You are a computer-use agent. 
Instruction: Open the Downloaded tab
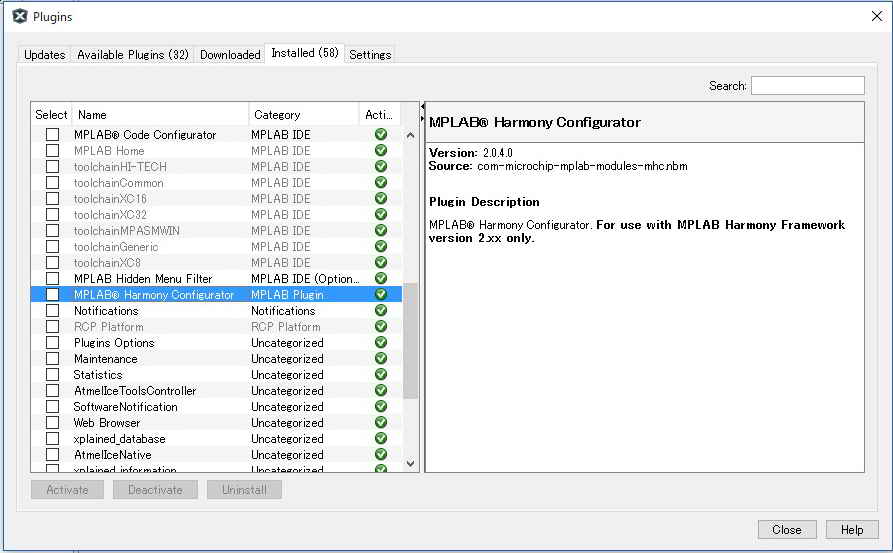click(x=230, y=55)
